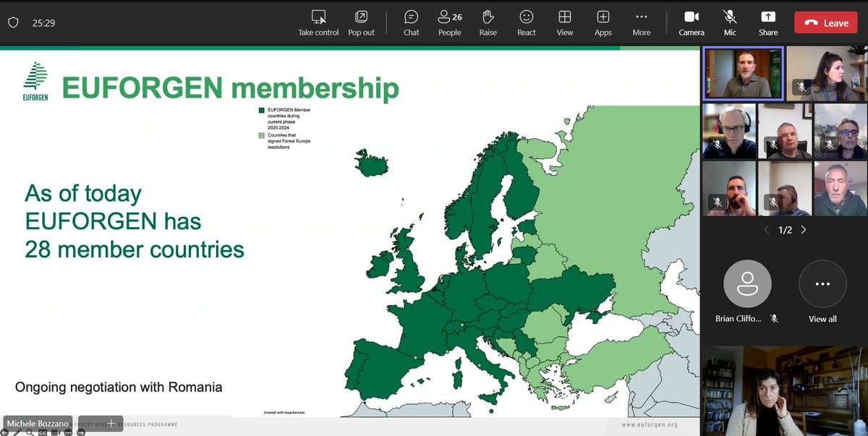Open the Share content tray

(768, 22)
